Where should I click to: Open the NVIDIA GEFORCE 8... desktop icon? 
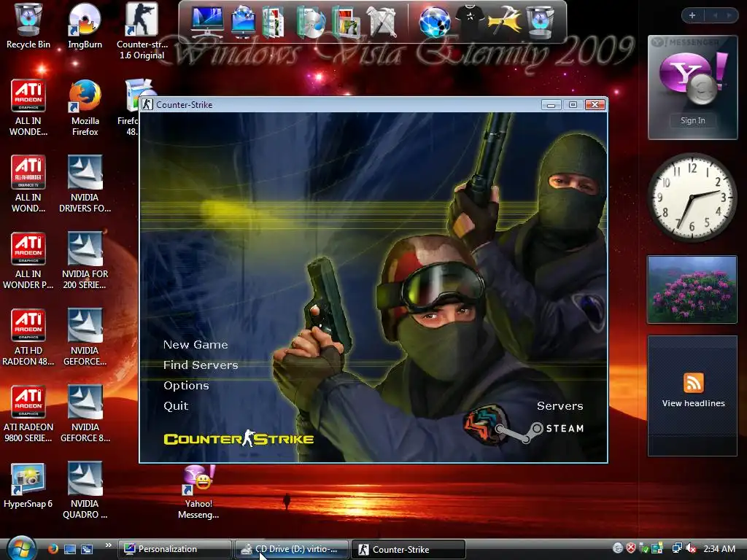[x=85, y=414]
